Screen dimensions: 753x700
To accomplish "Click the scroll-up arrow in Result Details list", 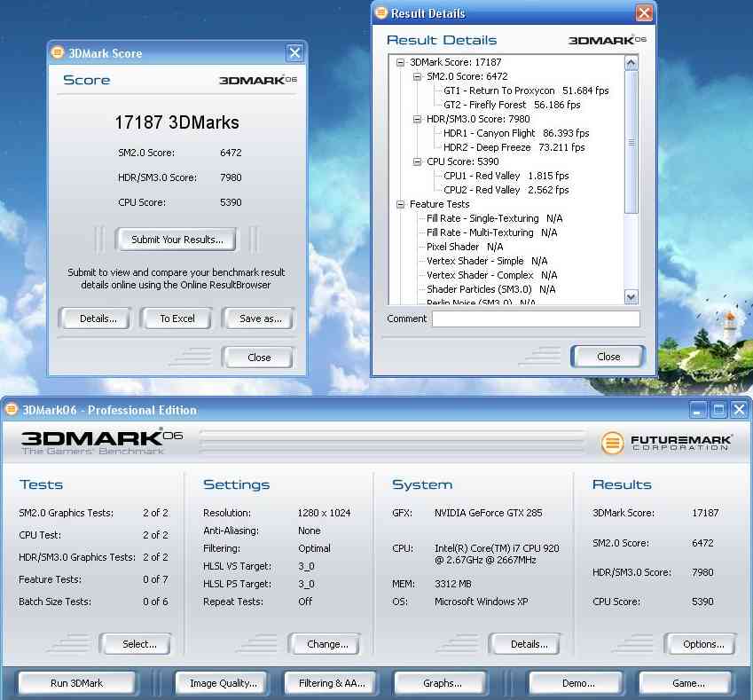I will pos(631,63).
